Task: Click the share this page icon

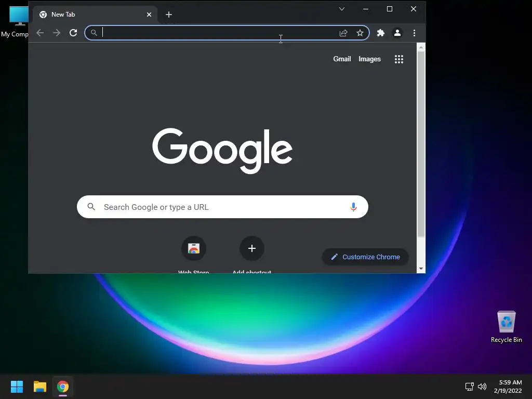Action: pyautogui.click(x=343, y=33)
